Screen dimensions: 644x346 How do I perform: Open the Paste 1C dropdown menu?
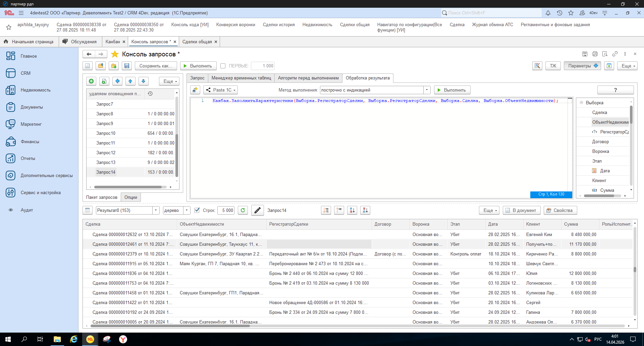click(x=222, y=90)
